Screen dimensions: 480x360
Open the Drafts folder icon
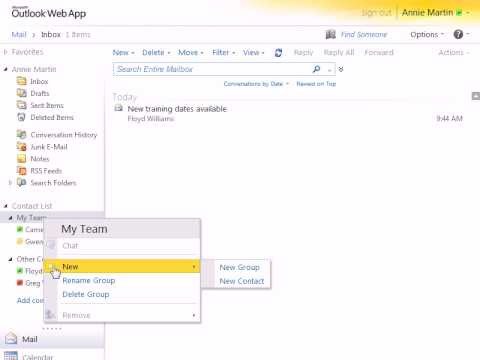22,93
